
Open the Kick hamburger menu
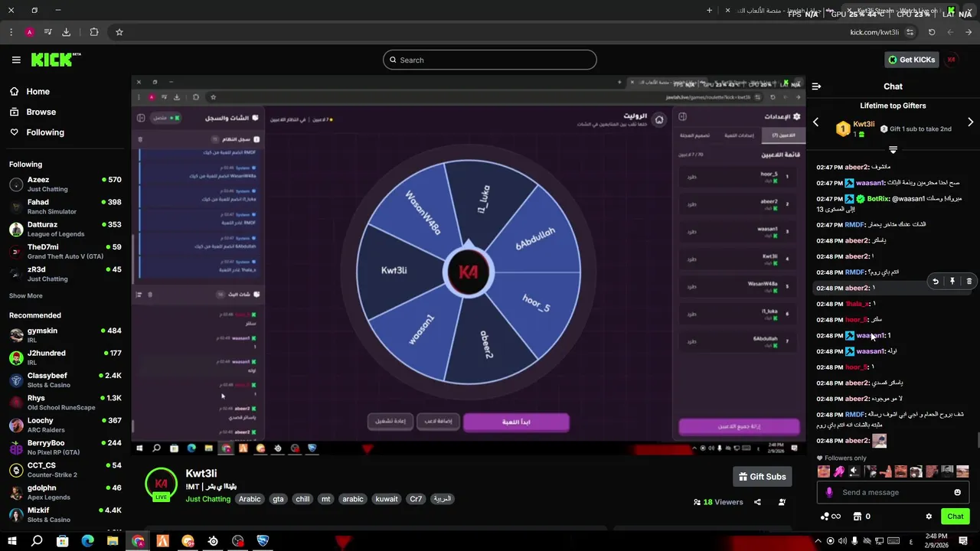point(16,60)
